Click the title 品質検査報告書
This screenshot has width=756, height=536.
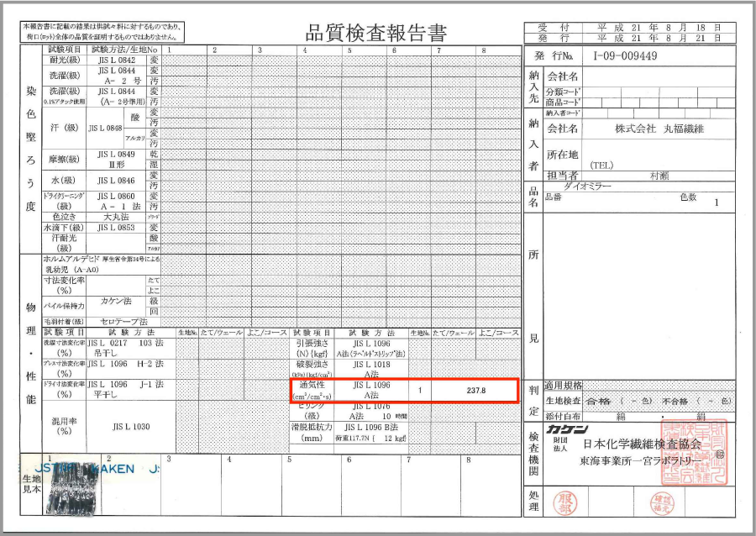pos(376,32)
